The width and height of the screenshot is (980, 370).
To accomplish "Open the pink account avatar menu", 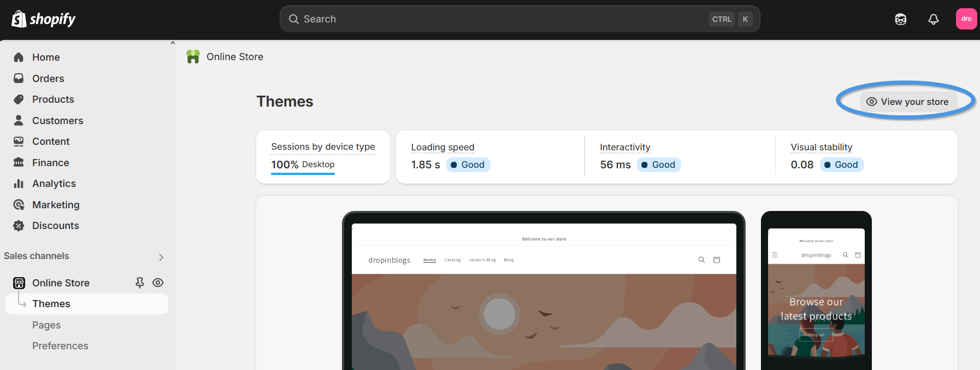I will 966,19.
